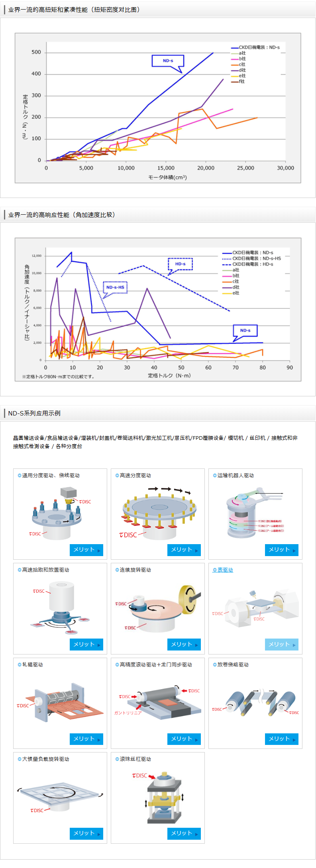Click メリット button under 放卷绕组驱动
This screenshot has width=316, height=868.
point(281,739)
